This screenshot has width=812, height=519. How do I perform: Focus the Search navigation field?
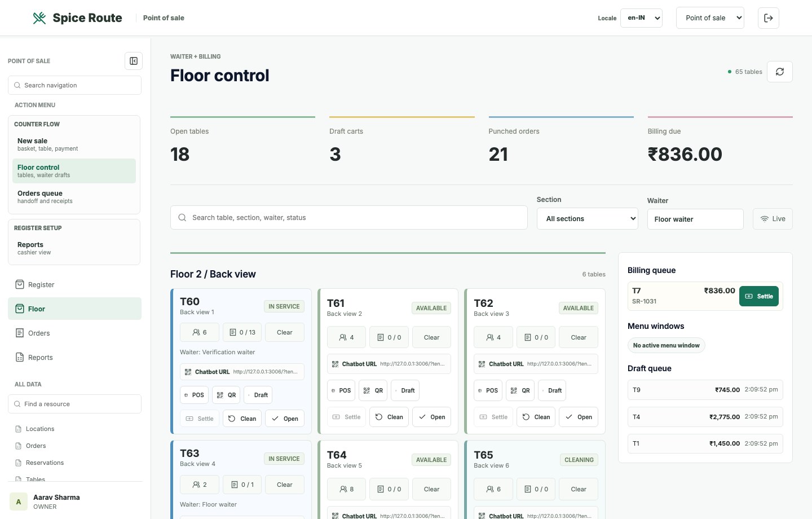74,85
